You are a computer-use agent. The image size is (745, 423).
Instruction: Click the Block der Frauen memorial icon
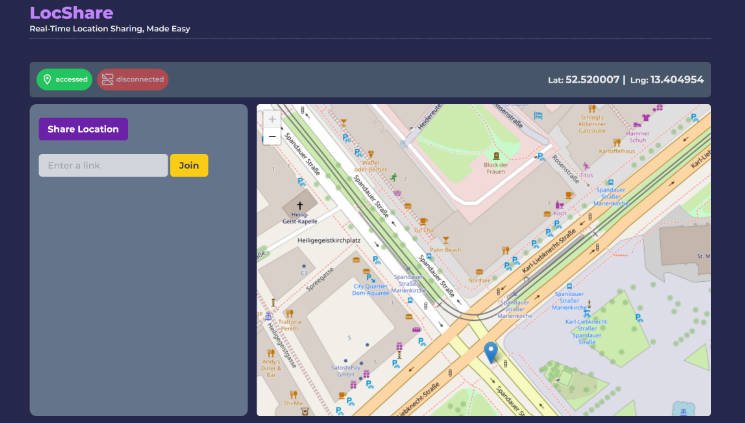click(496, 156)
